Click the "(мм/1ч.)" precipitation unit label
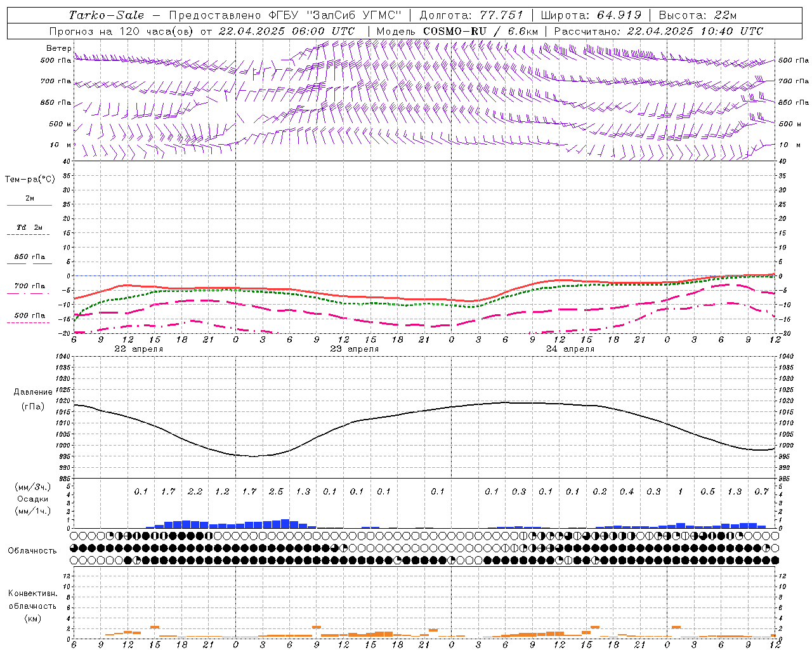This screenshot has width=812, height=650. (33, 511)
